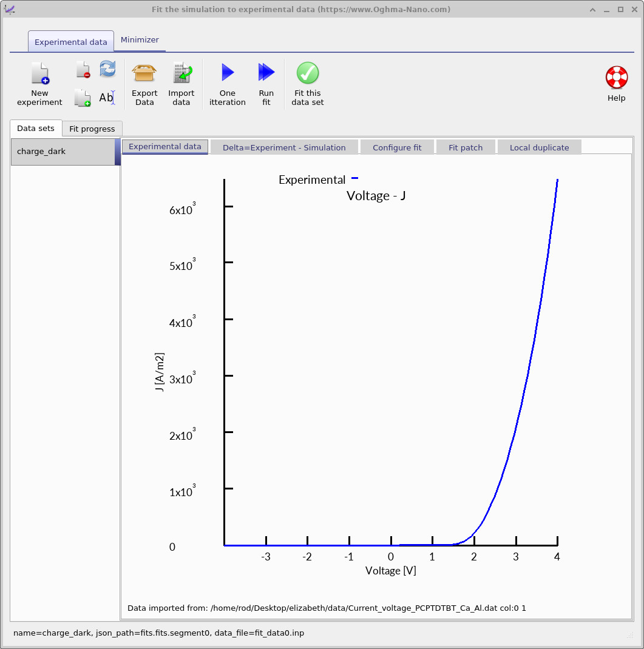This screenshot has width=644, height=649.
Task: Click the dataset list scrollbar
Action: click(117, 151)
